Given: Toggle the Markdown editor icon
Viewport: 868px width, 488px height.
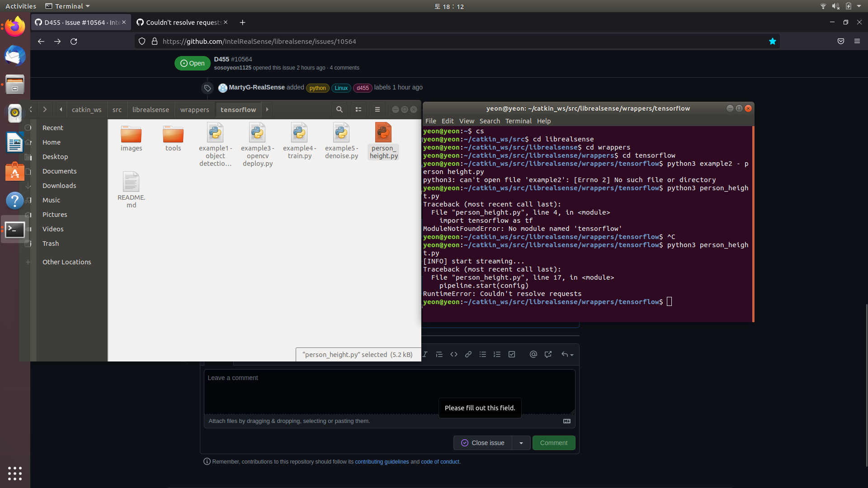Looking at the screenshot, I should click(x=566, y=421).
